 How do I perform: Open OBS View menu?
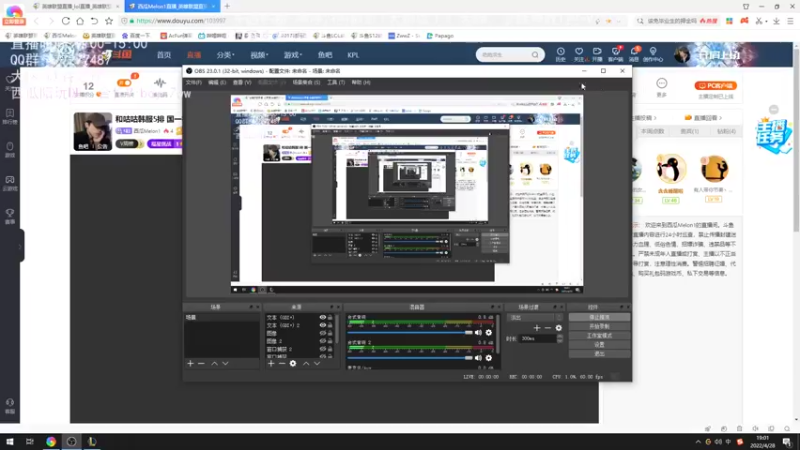pyautogui.click(x=242, y=83)
